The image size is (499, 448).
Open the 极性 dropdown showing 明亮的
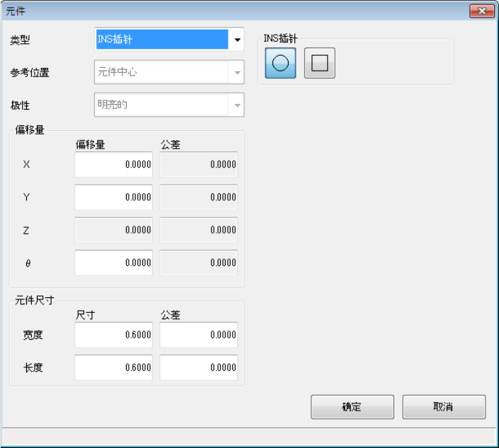(x=169, y=105)
